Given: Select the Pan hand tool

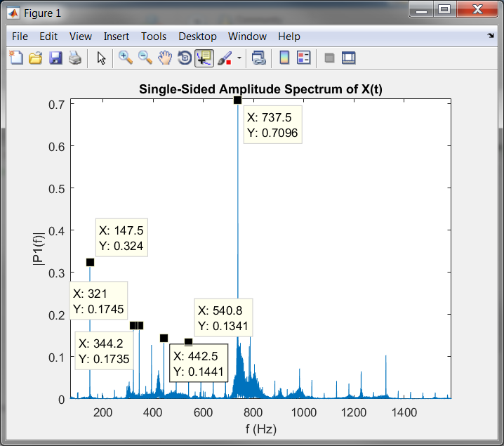Looking at the screenshot, I should click(x=165, y=58).
